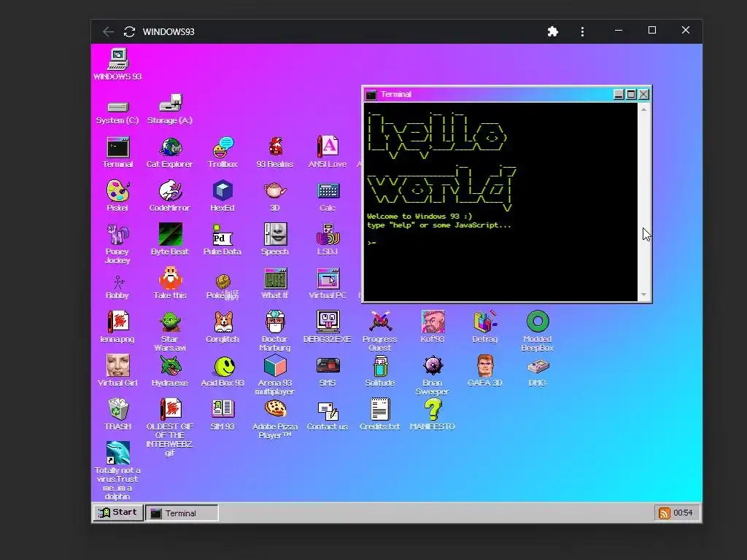Click the Terminal window scroll up arrow
747x560 pixels.
click(643, 109)
